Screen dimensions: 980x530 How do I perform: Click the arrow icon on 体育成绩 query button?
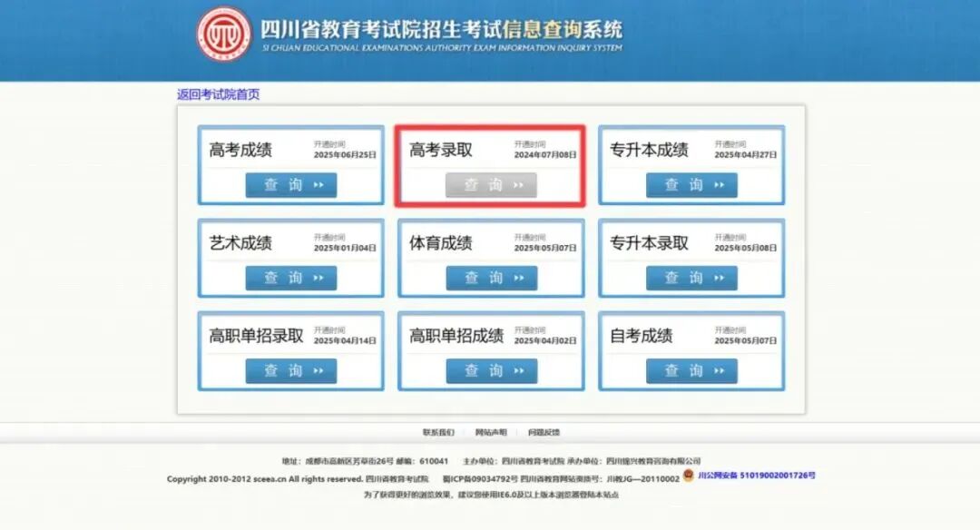pos(519,278)
